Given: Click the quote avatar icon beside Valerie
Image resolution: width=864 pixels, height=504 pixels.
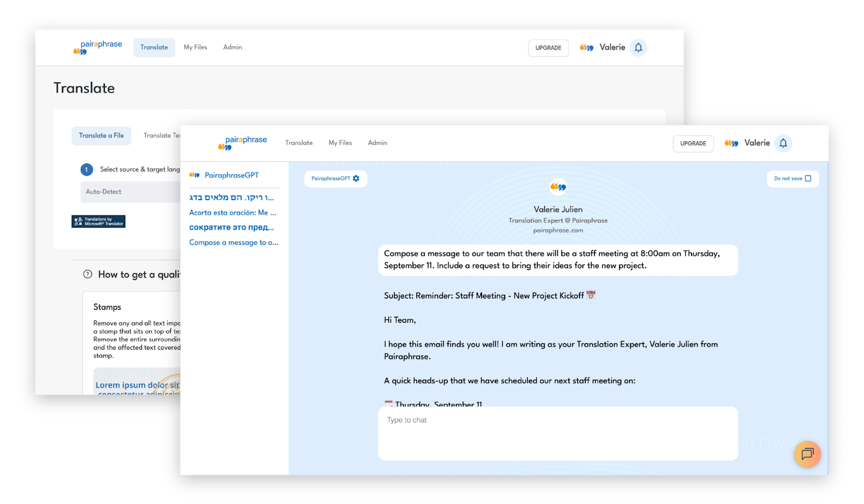Looking at the screenshot, I should tap(731, 143).
